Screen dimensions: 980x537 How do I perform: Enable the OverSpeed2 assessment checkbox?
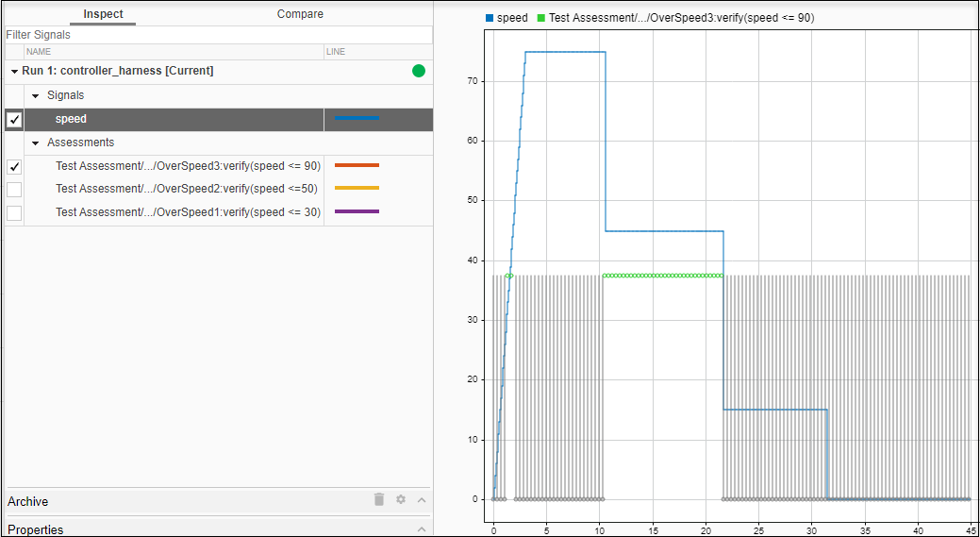[14, 189]
